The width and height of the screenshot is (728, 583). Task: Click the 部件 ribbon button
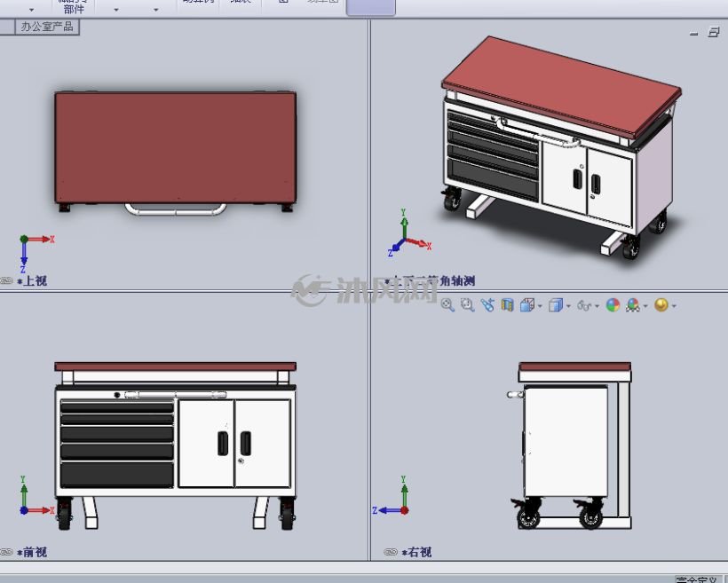click(74, 7)
